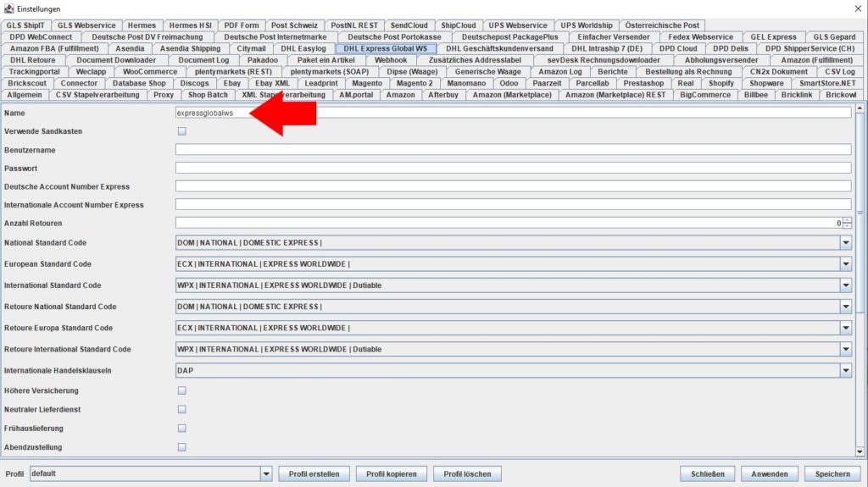
Task: Expand the European Standard Code dropdown
Action: click(846, 264)
